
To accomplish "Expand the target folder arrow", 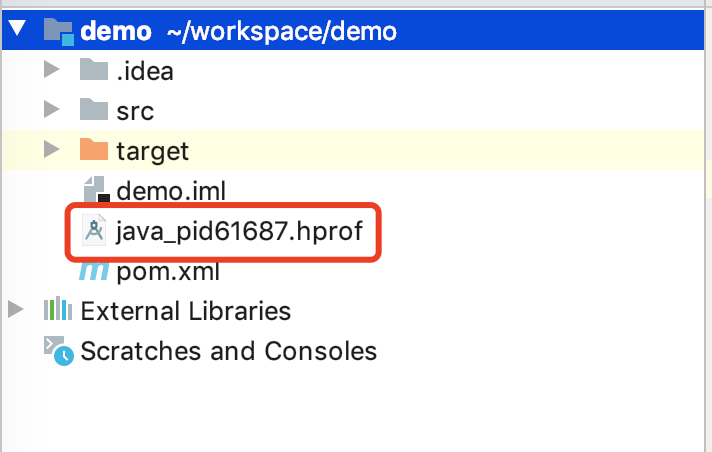I will (x=52, y=150).
